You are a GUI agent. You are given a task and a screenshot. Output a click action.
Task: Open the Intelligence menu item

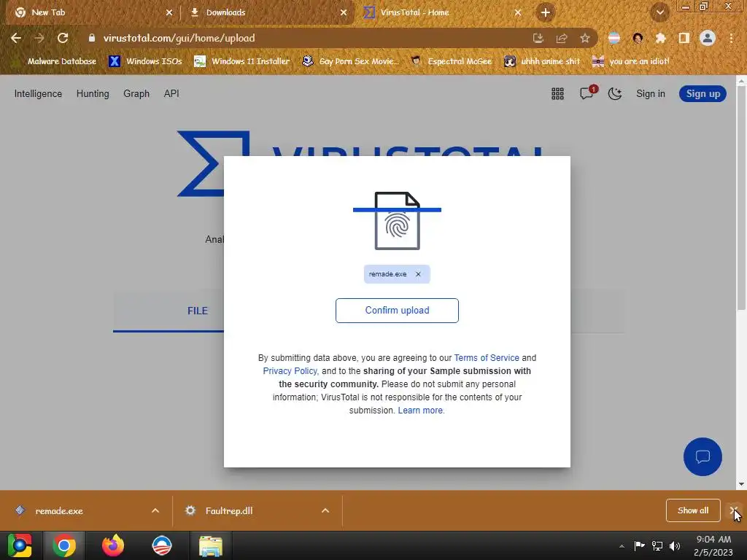(38, 94)
